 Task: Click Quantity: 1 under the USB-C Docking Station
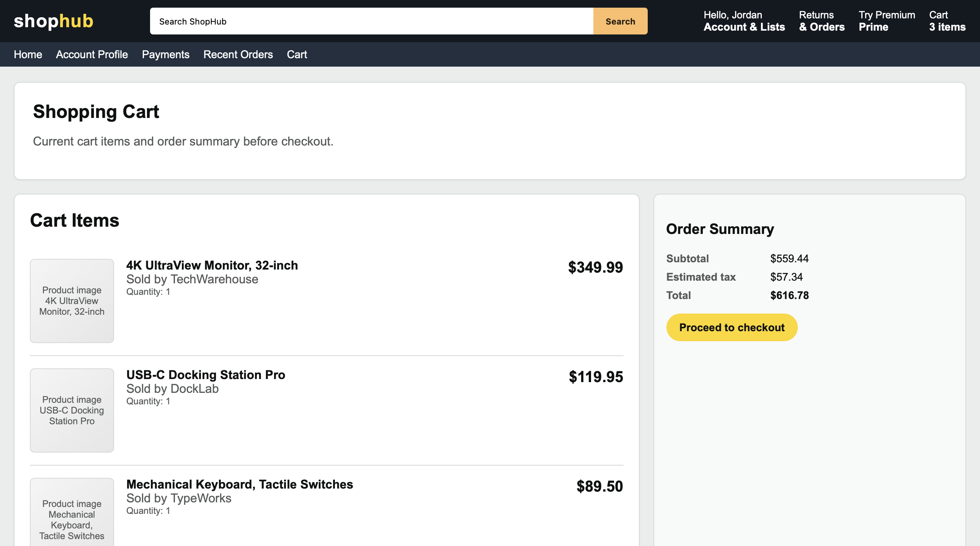pyautogui.click(x=148, y=401)
